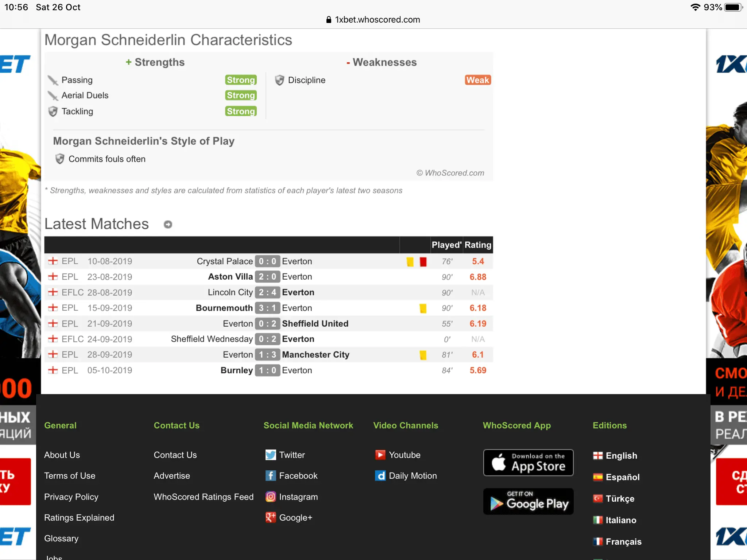Select the Türkçe flag icon

pyautogui.click(x=598, y=498)
